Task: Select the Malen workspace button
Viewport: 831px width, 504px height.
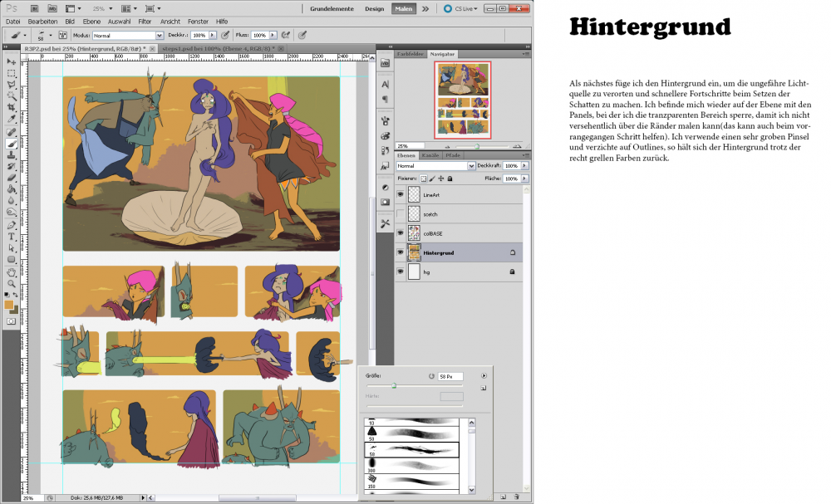Action: 403,8
